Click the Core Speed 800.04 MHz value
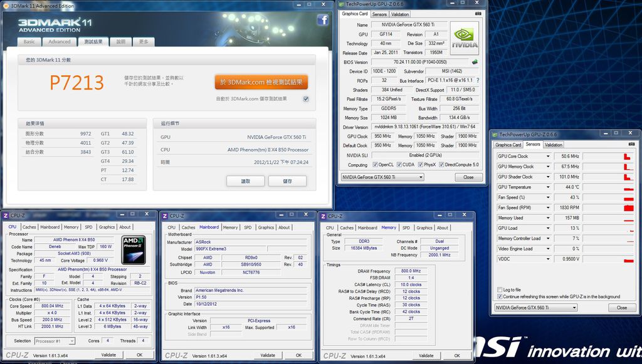 click(x=53, y=306)
